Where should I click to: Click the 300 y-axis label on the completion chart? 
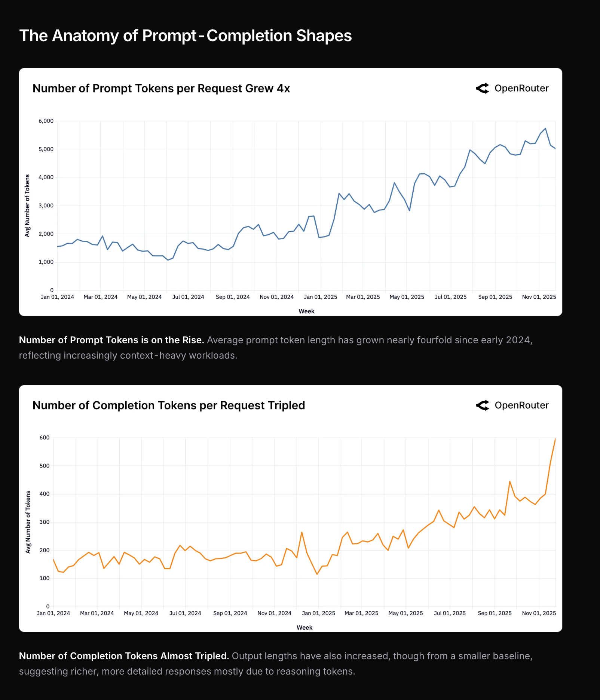tap(44, 522)
